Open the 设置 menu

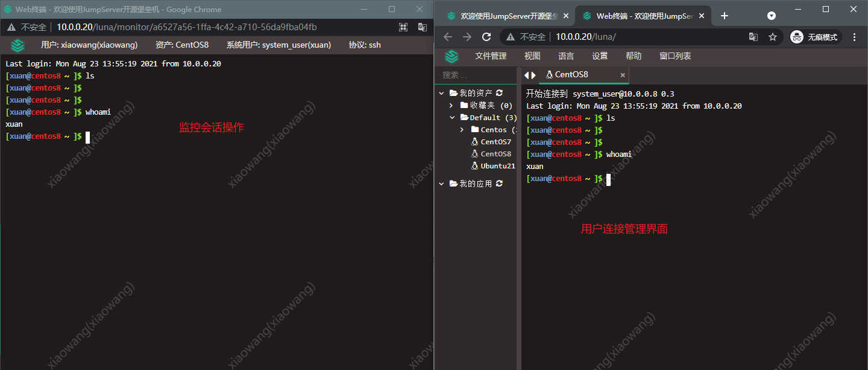click(600, 56)
